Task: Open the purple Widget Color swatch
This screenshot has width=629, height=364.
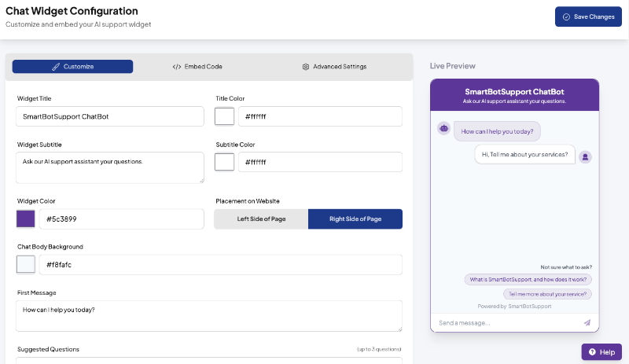Action: [x=26, y=219]
